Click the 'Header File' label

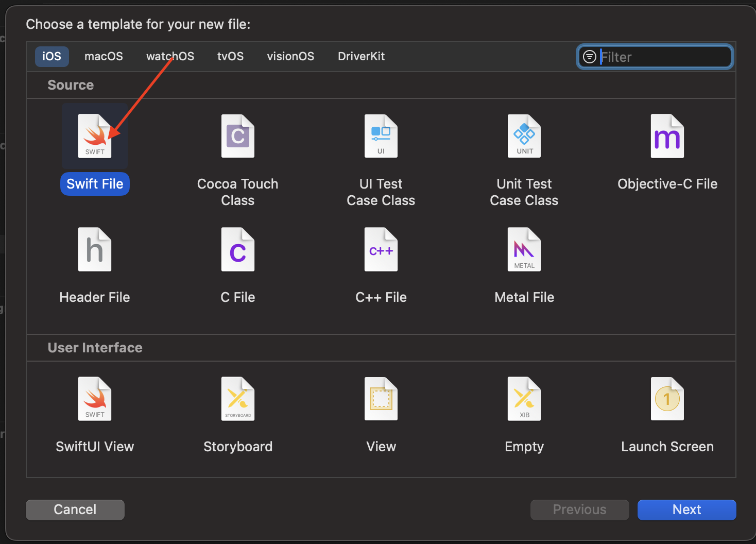coord(95,297)
